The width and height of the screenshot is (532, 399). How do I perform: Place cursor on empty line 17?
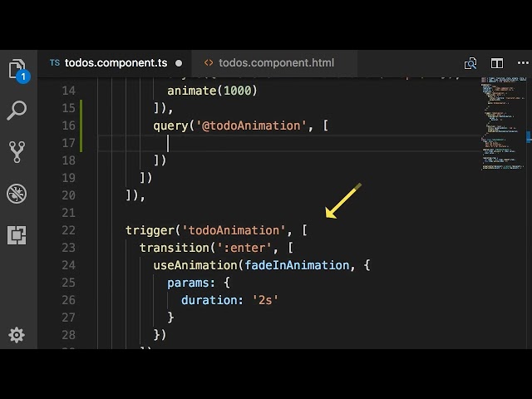(288, 143)
